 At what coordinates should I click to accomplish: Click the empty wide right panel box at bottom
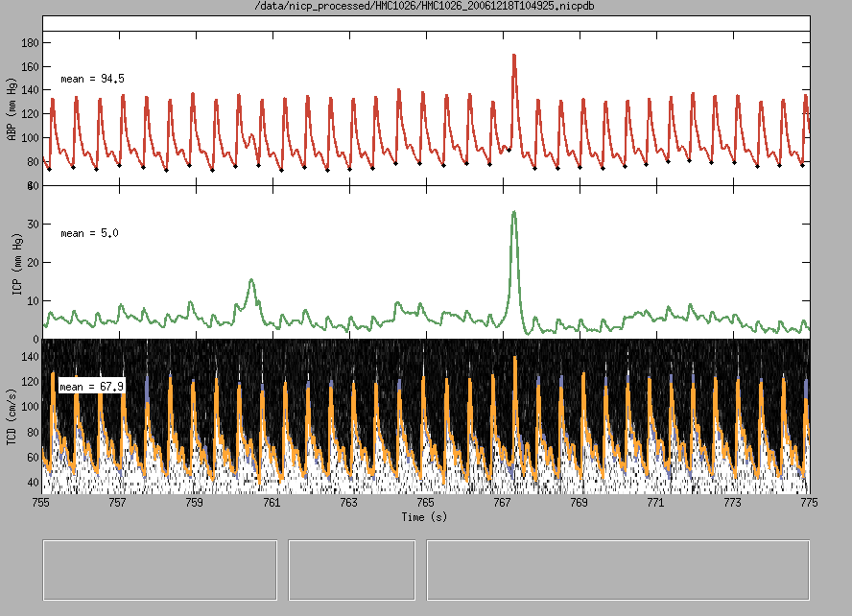[x=618, y=570]
